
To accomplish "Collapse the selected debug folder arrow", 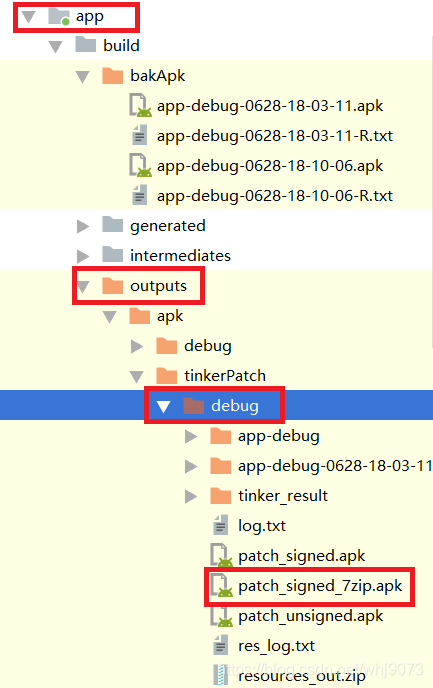I will (x=164, y=407).
